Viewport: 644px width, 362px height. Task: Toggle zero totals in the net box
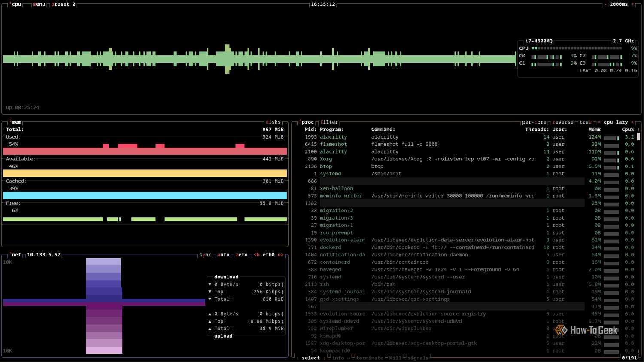point(241,255)
